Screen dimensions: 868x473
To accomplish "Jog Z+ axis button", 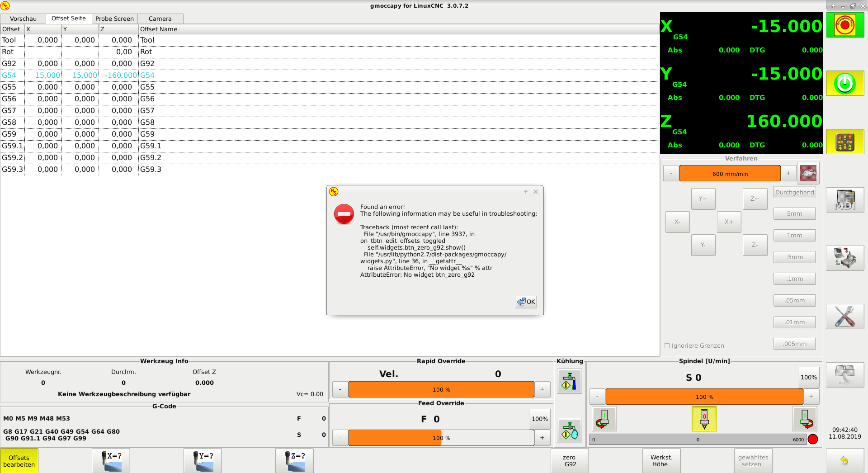I will point(755,199).
